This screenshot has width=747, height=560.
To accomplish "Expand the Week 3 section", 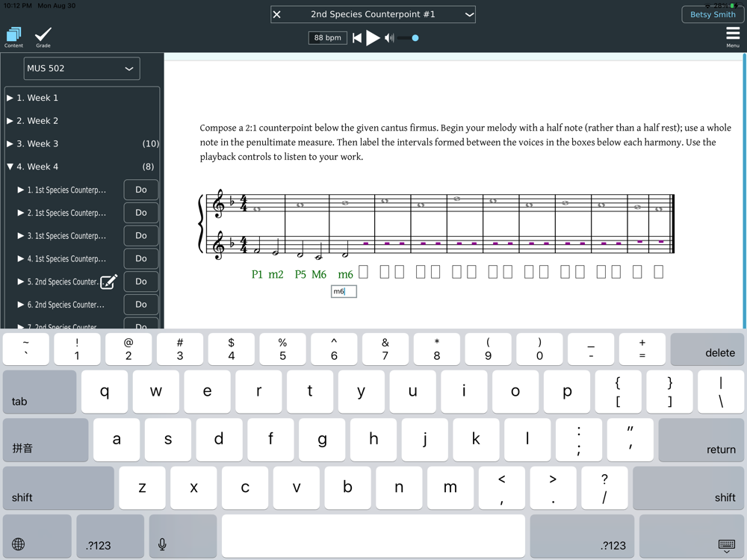I will pyautogui.click(x=10, y=144).
